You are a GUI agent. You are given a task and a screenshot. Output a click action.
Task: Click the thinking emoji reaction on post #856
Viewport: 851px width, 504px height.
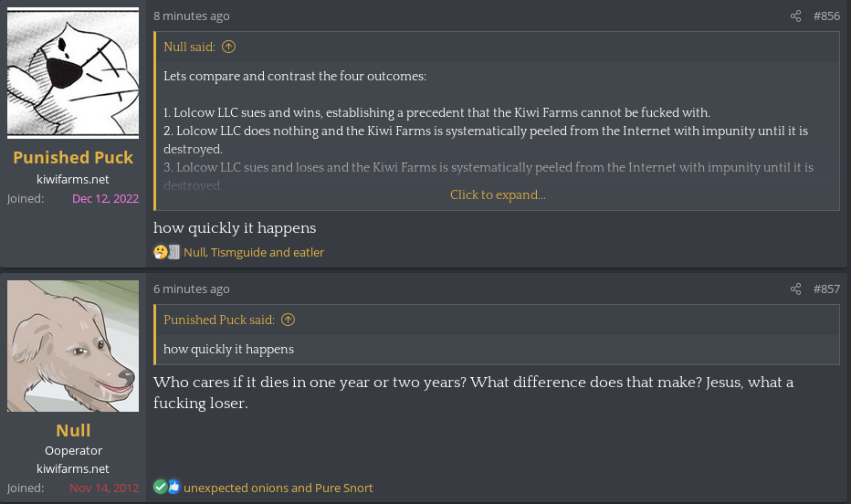(x=161, y=252)
